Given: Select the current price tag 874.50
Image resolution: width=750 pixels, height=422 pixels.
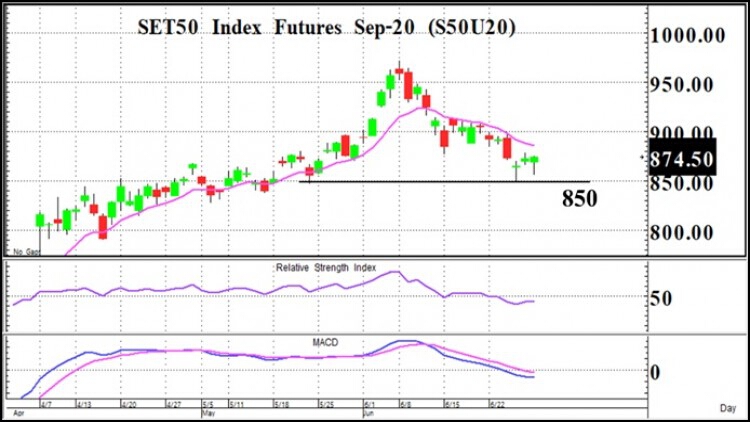Looking at the screenshot, I should tap(682, 158).
